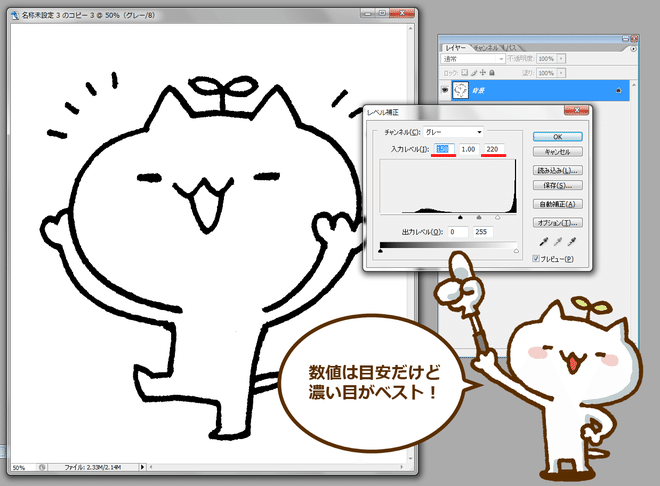Screen dimensions: 660x486
Task: Open the チャンネル(C) dropdown showing グレー
Action: (453, 132)
